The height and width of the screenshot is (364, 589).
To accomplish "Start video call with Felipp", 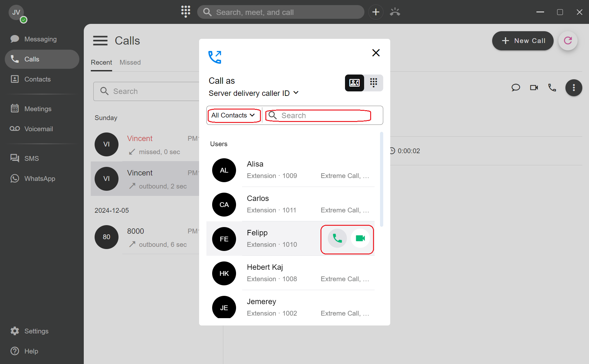I will pos(360,238).
